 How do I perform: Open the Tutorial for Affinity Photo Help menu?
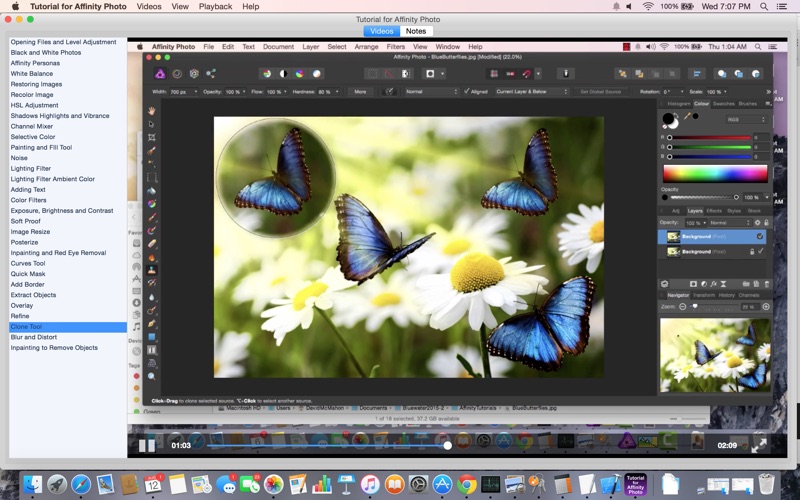point(251,7)
